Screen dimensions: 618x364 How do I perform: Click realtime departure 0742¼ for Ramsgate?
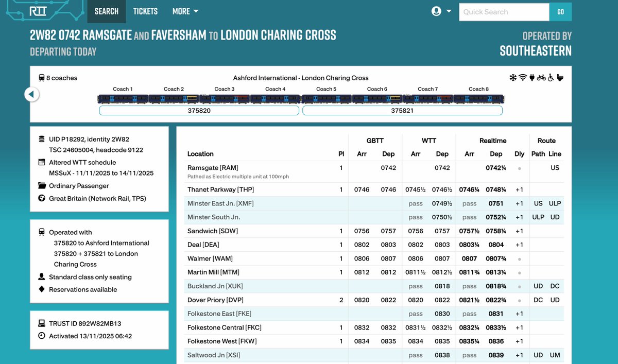point(496,168)
